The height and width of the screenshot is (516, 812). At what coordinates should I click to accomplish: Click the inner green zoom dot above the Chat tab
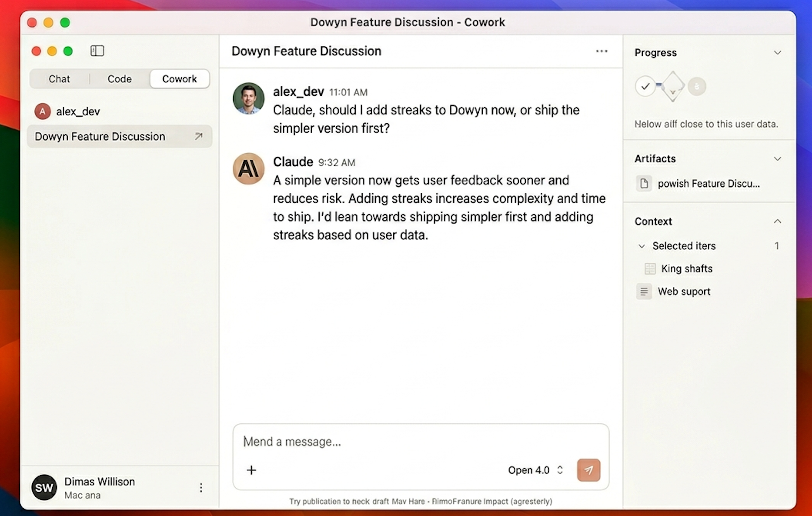click(x=68, y=51)
